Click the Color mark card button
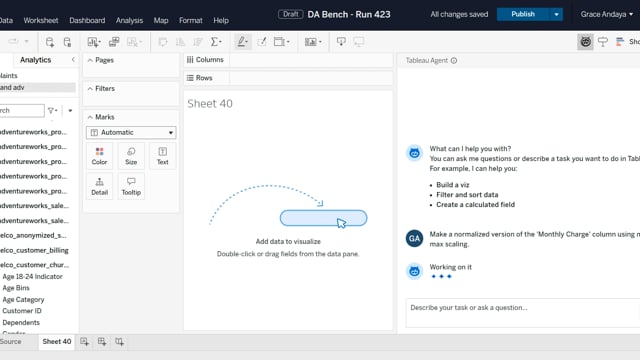Viewport: 640px width, 360px height. click(x=99, y=156)
